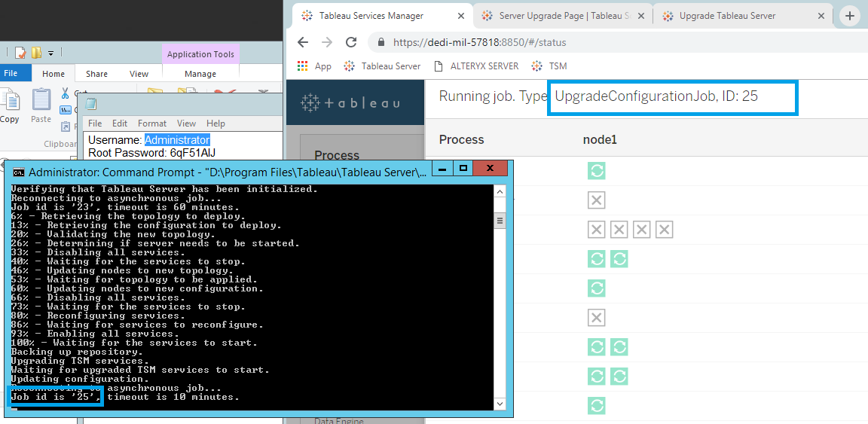Click the Properties icon in Quick Access toolbar
This screenshot has height=424, width=868.
tap(20, 53)
